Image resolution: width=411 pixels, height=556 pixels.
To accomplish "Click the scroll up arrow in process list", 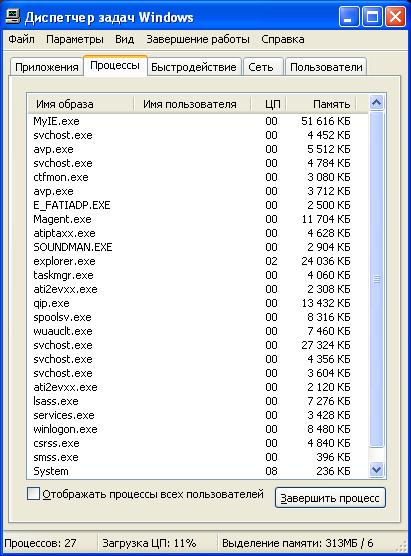I will click(376, 103).
